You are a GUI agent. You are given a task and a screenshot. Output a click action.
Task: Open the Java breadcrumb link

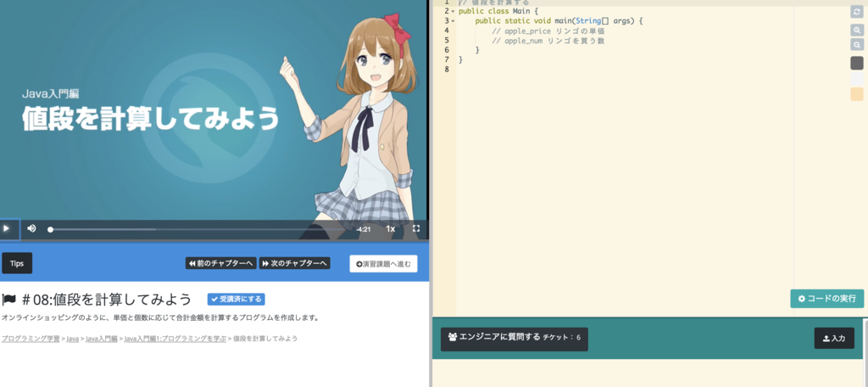click(x=73, y=339)
